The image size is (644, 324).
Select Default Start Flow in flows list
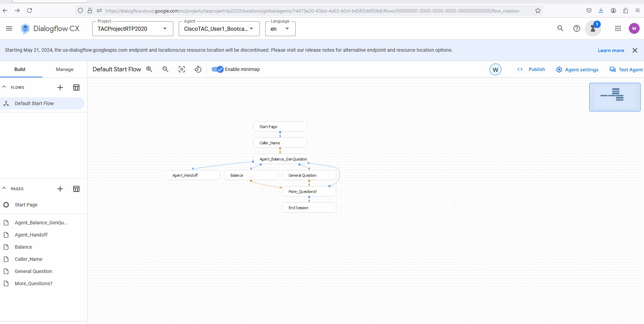click(x=42, y=103)
